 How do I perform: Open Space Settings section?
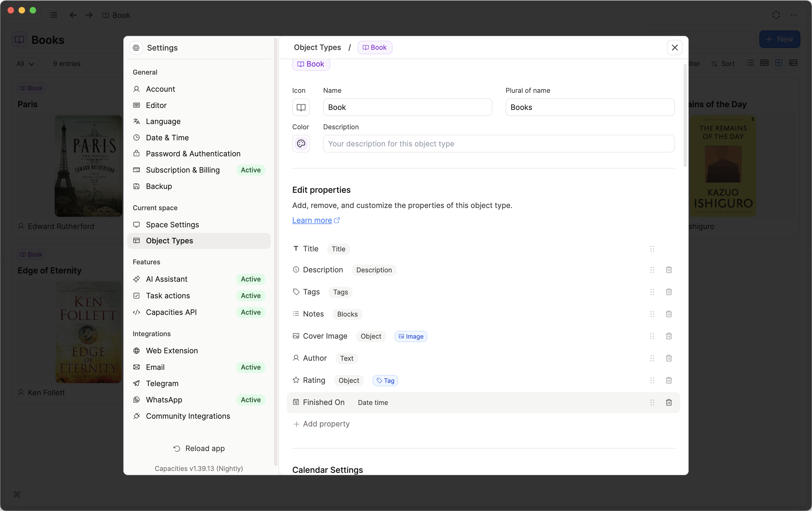(x=172, y=225)
